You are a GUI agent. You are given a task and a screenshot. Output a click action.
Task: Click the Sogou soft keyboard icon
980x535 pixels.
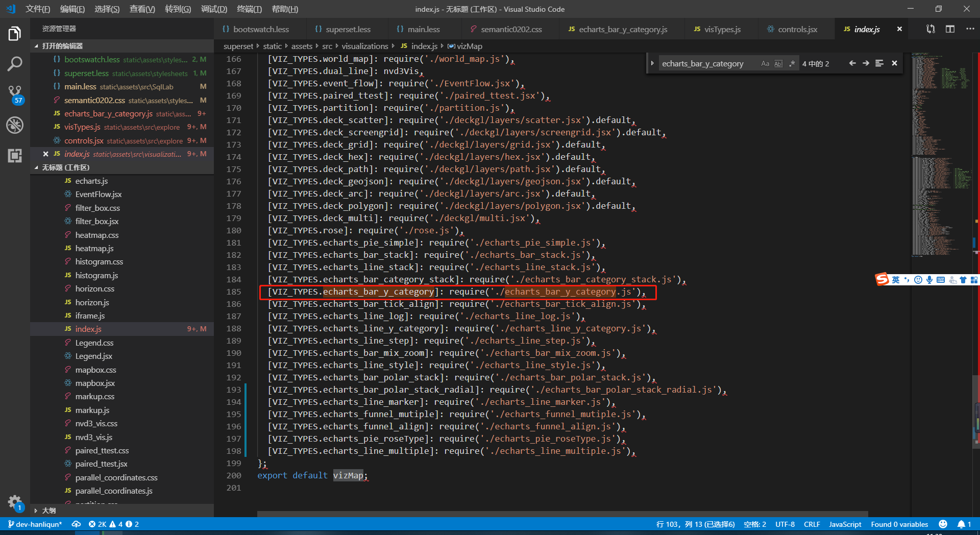941,280
